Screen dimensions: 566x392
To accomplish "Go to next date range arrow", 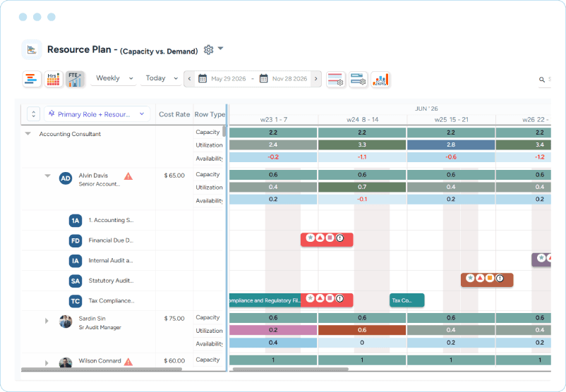I will coord(316,79).
